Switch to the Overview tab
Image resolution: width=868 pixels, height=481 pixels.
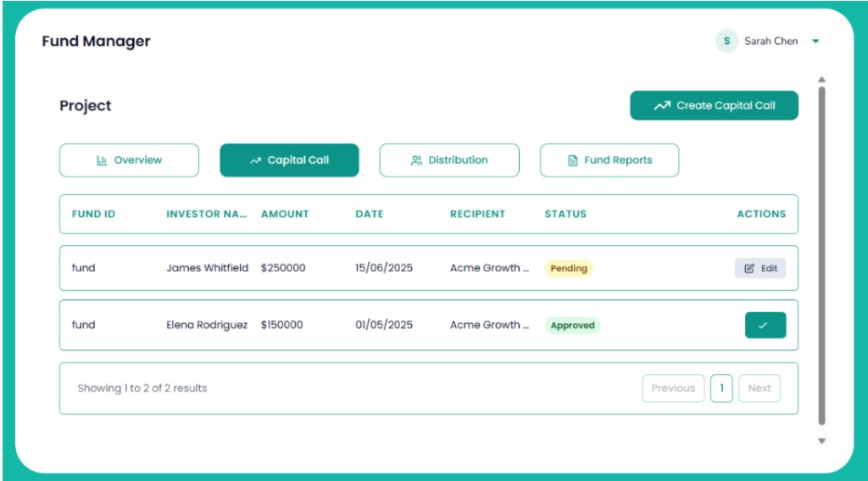click(129, 160)
